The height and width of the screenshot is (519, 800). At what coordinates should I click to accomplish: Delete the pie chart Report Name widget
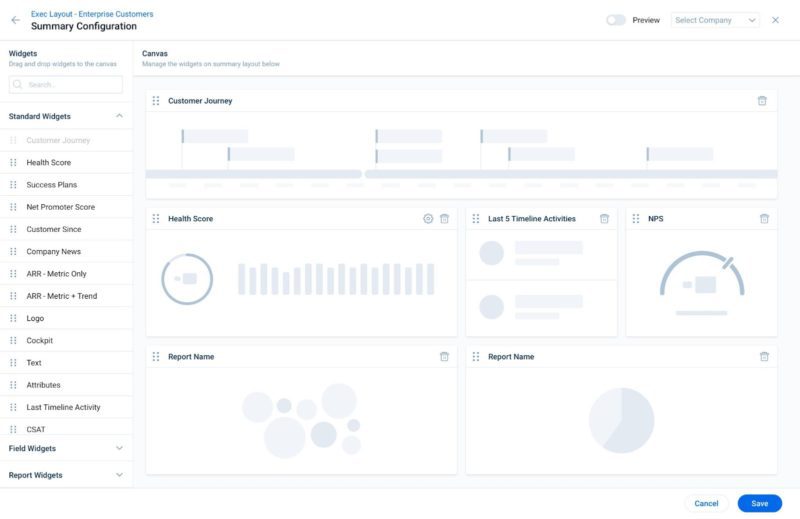764,357
